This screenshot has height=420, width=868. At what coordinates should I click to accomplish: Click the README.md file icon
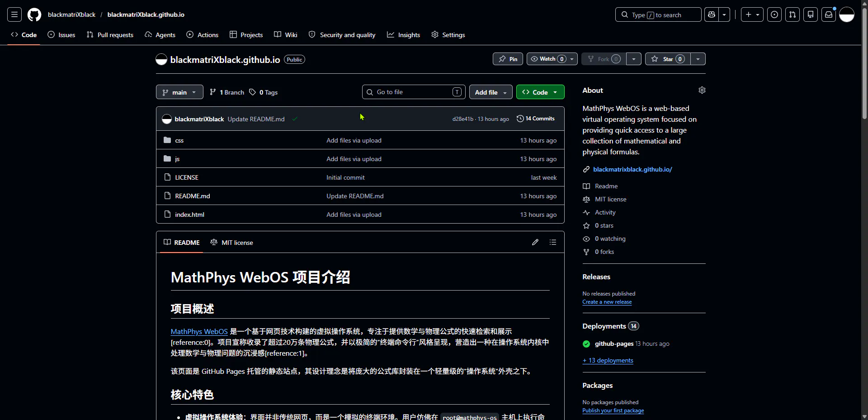point(167,196)
